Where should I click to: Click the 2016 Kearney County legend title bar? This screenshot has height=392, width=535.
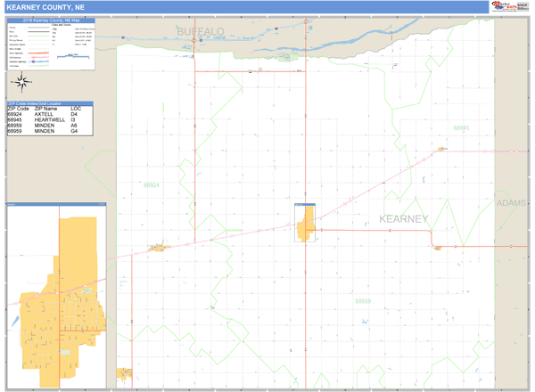[51, 20]
